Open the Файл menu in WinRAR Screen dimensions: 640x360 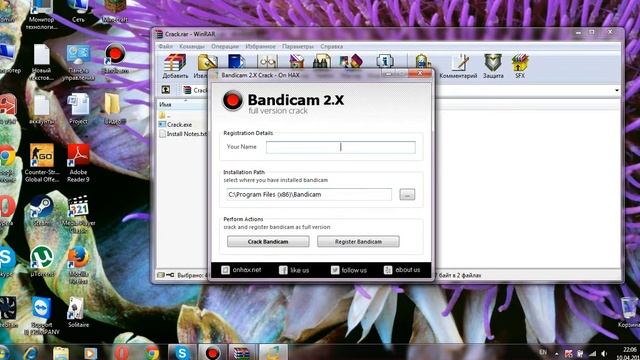[x=165, y=47]
